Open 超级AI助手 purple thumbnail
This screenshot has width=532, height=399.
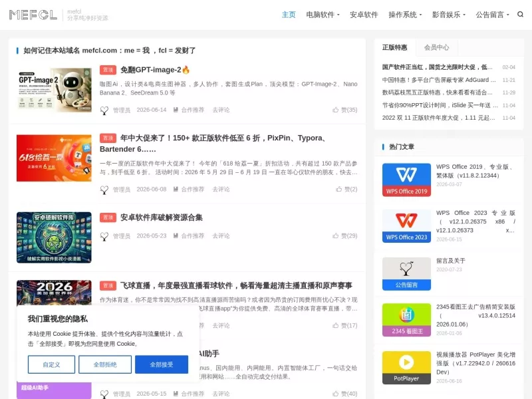[54, 390]
